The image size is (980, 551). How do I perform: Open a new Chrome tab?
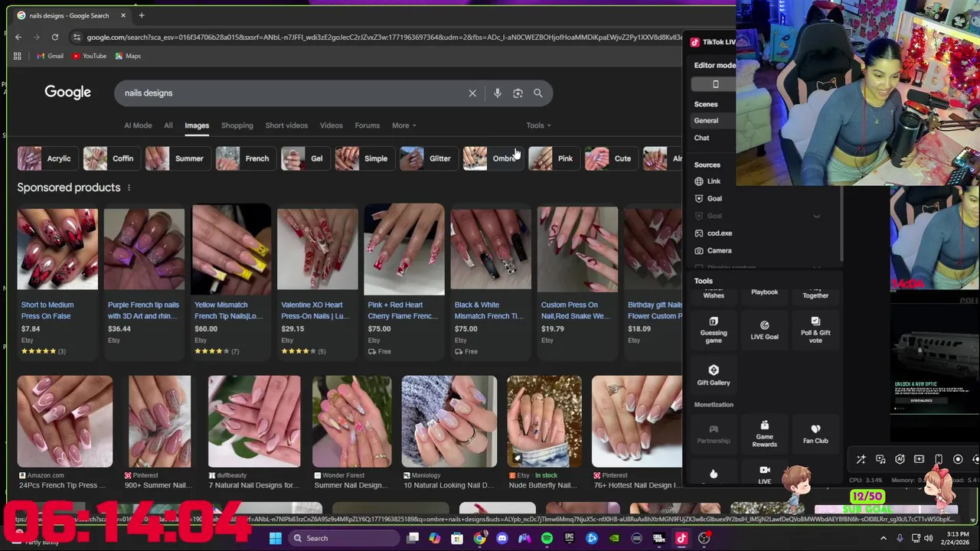point(141,15)
